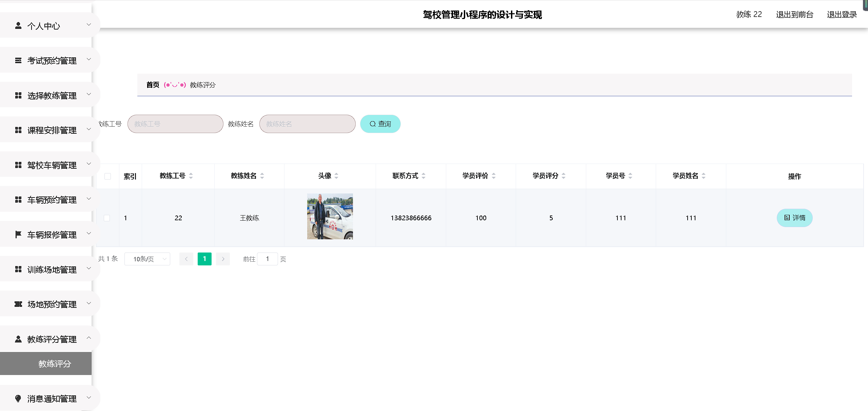This screenshot has height=411, width=868.
Task: Sort by the 教练工号 column arrows
Action: (x=191, y=176)
